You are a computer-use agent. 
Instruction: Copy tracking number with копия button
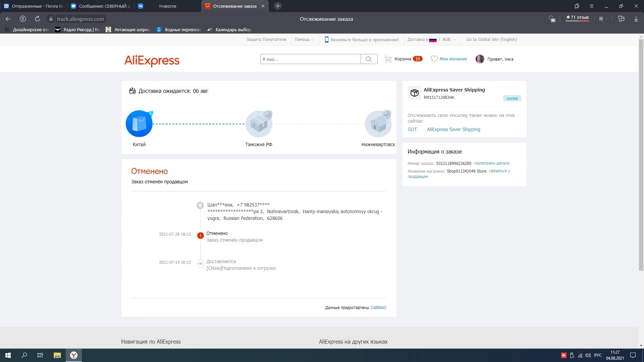512,99
